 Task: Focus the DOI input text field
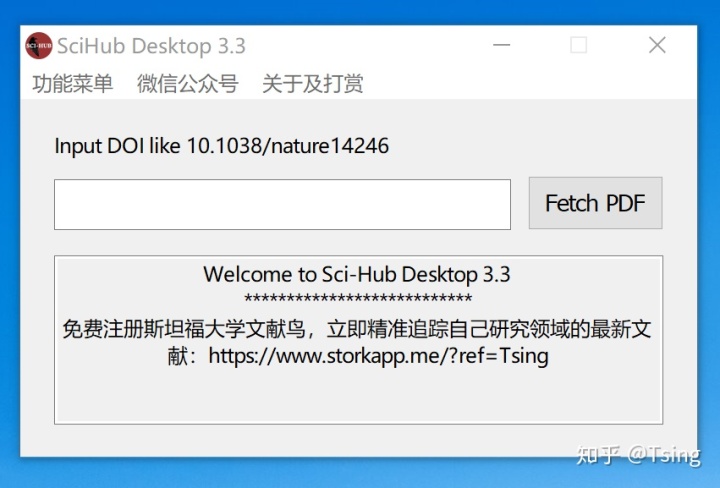coord(282,204)
